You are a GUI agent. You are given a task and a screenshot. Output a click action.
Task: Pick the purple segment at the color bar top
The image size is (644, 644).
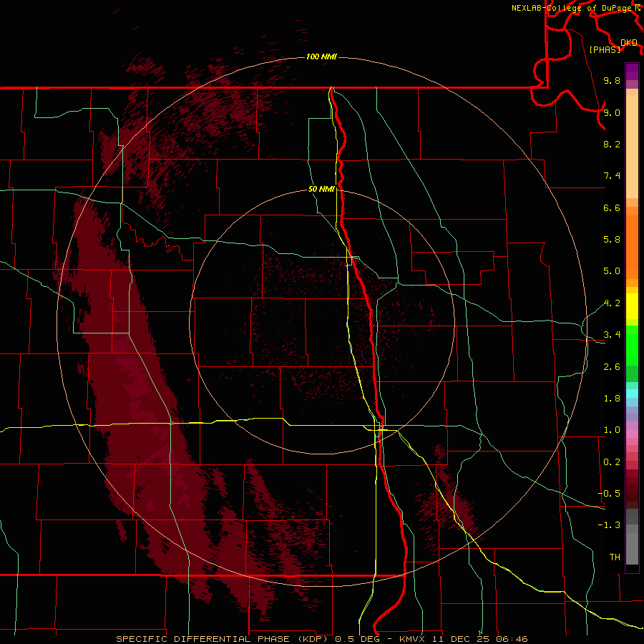[x=632, y=72]
